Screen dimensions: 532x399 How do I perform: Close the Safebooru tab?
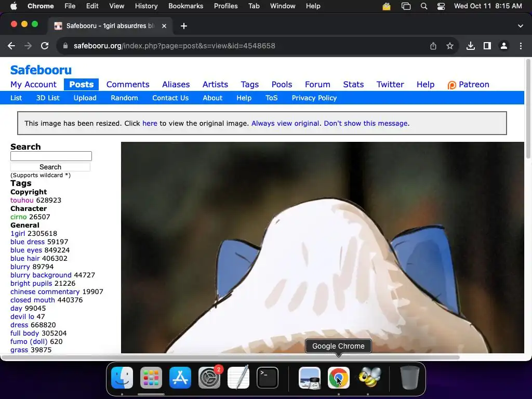click(x=164, y=26)
